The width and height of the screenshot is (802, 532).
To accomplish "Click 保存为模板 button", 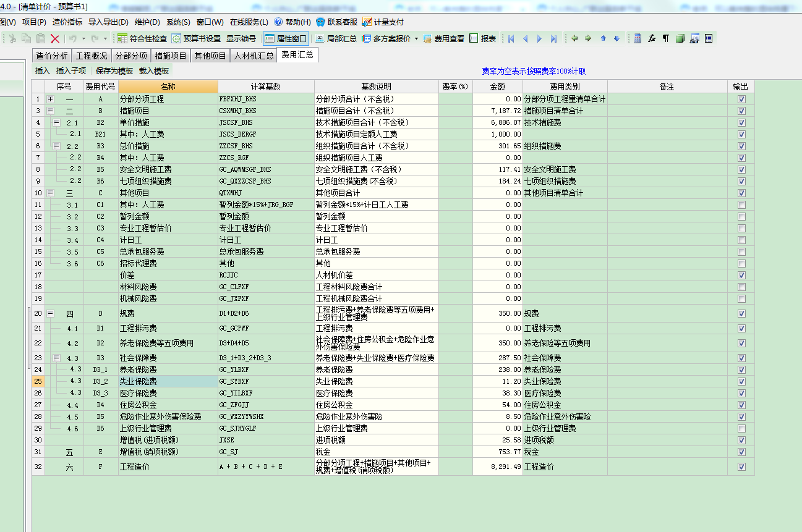I will pos(114,71).
